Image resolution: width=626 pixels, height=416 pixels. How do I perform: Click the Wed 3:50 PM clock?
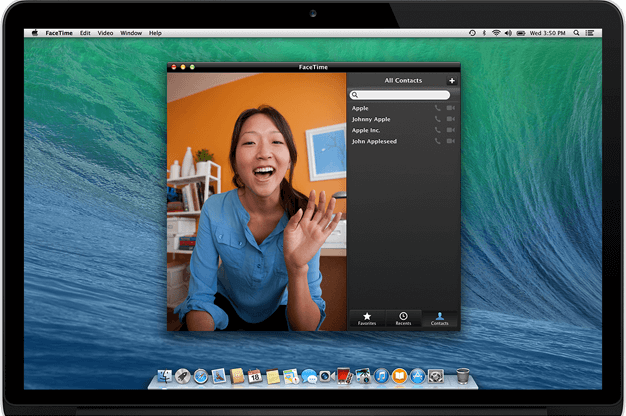coord(547,33)
